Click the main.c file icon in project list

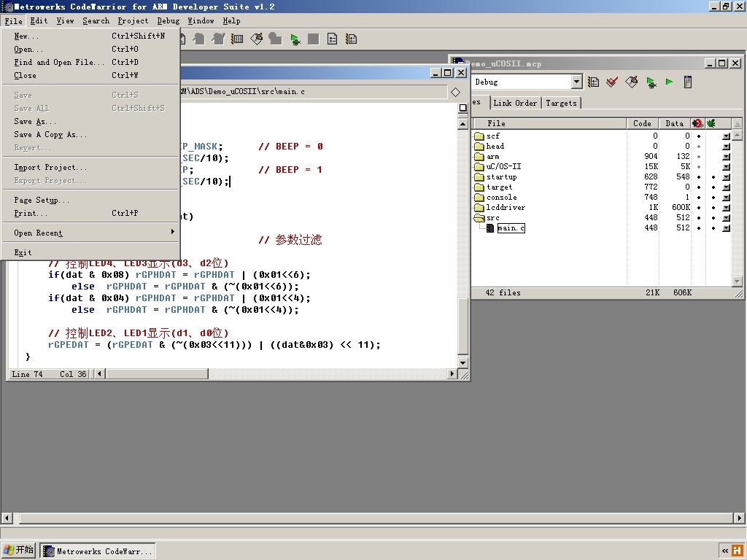490,228
